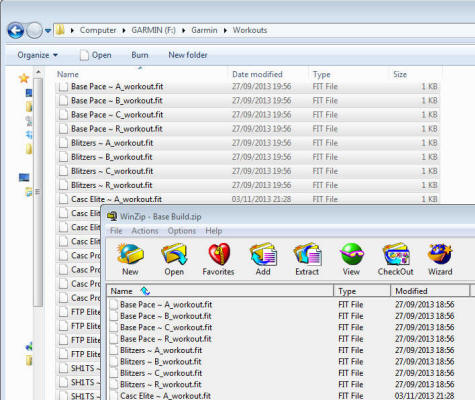Click Computer in the address breadcrumb
This screenshot has height=400, width=475.
click(x=98, y=30)
